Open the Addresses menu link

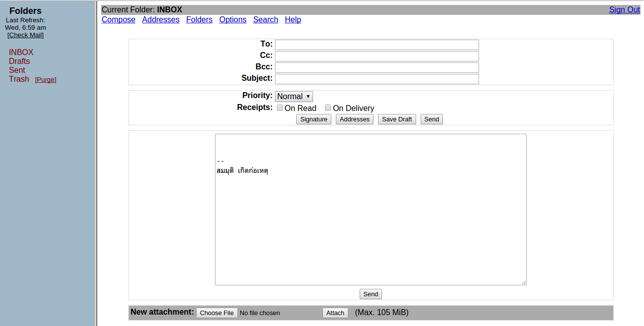tap(161, 20)
